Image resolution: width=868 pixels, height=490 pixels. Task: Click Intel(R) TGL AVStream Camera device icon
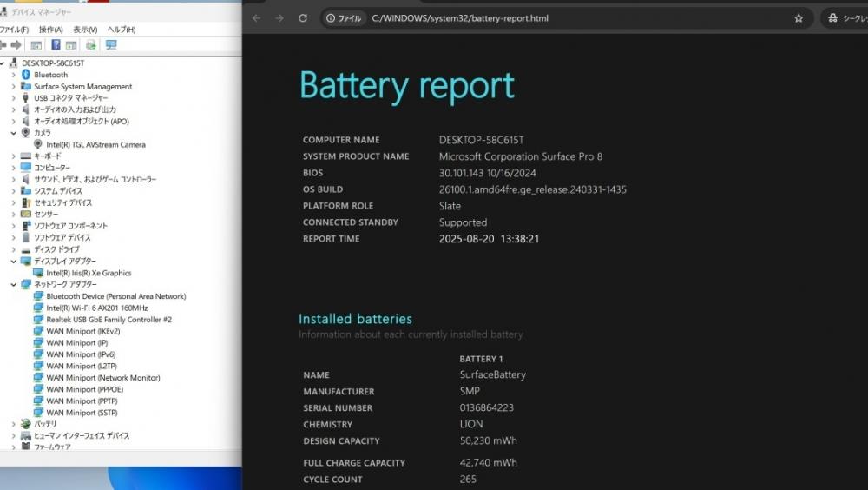pos(37,144)
